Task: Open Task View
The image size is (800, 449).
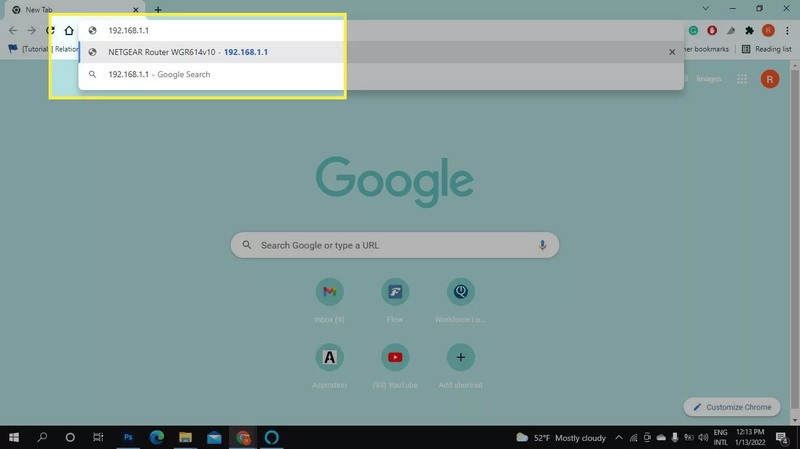Action: (x=98, y=437)
